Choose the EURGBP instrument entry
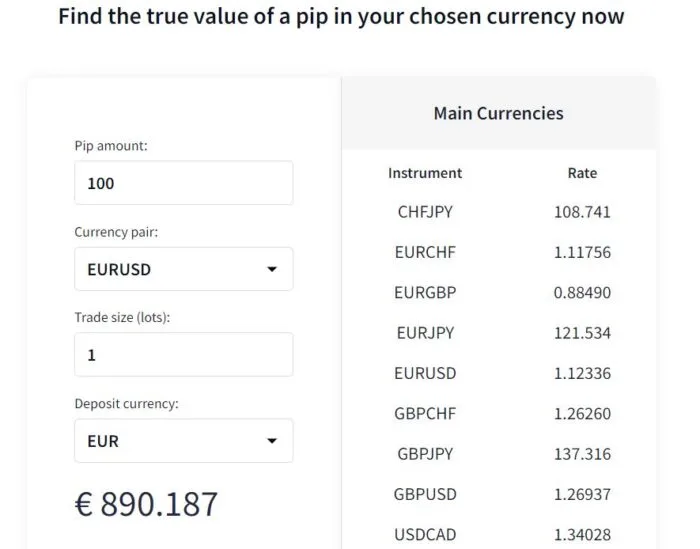 (425, 293)
